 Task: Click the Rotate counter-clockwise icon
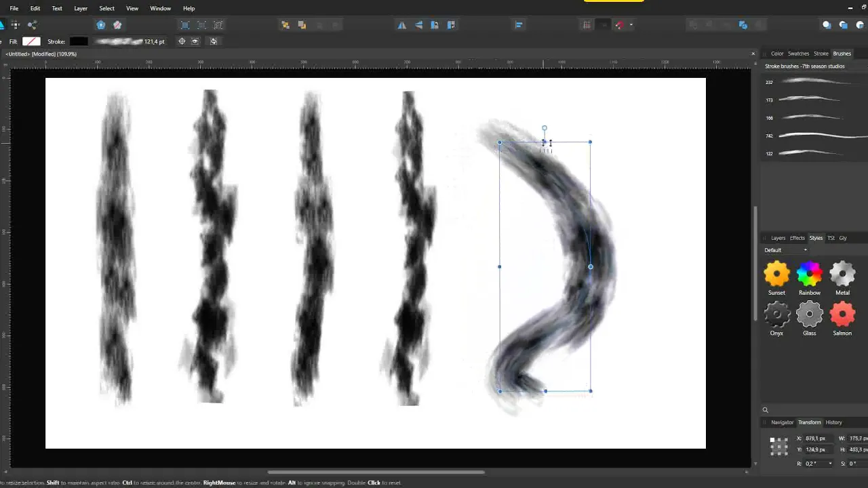click(x=435, y=25)
